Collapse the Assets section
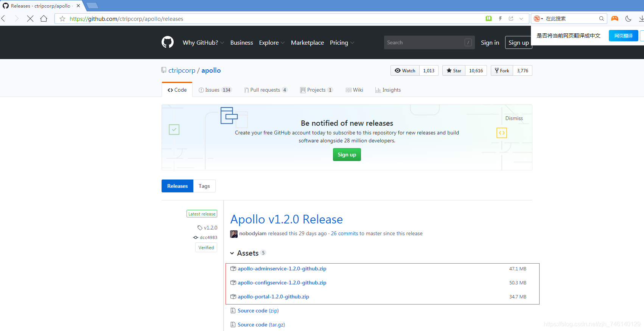This screenshot has height=331, width=644. pos(248,253)
